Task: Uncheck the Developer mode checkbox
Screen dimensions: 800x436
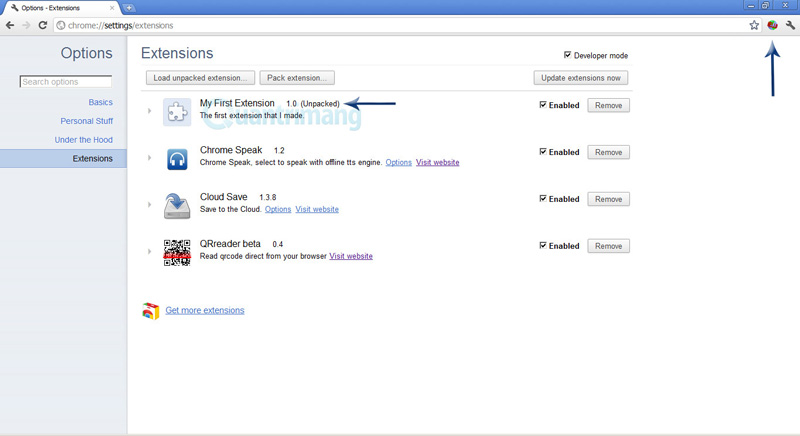Action: pos(567,55)
